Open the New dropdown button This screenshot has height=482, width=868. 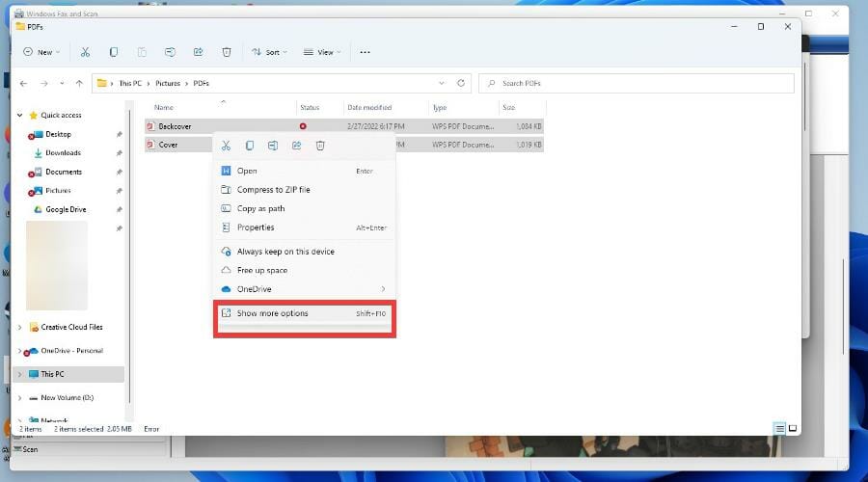tap(41, 52)
